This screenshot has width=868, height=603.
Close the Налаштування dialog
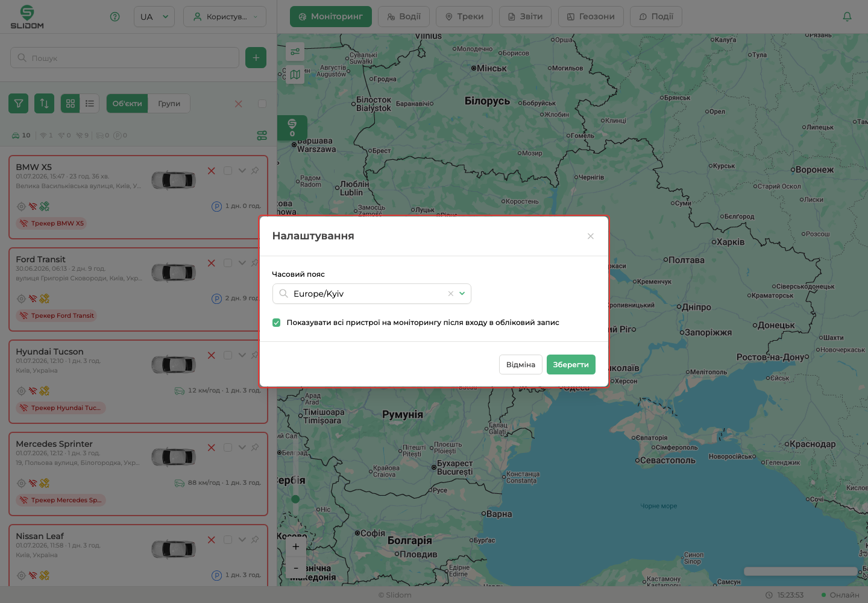click(x=591, y=236)
